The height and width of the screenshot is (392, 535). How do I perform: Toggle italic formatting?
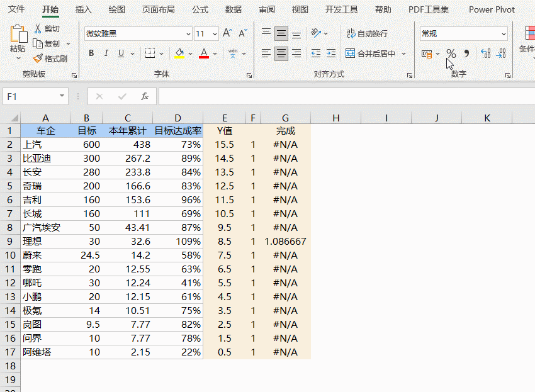(106, 53)
